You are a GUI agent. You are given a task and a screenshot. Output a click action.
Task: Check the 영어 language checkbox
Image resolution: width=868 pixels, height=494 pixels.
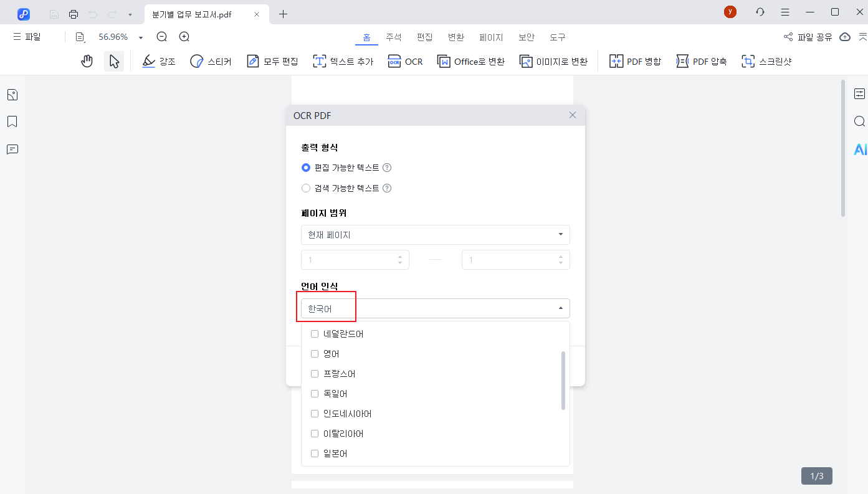[315, 354]
